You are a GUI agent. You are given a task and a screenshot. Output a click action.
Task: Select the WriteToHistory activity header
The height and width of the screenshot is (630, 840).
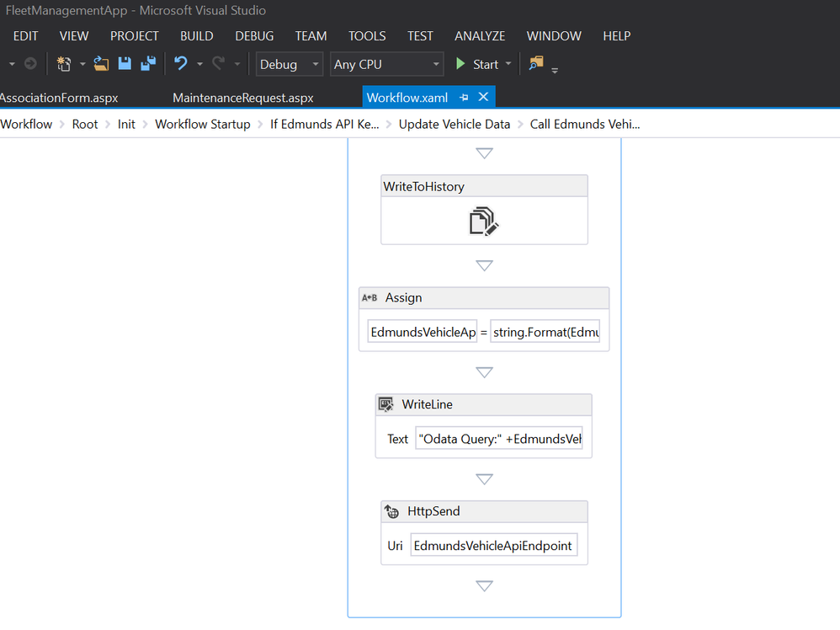click(x=484, y=186)
